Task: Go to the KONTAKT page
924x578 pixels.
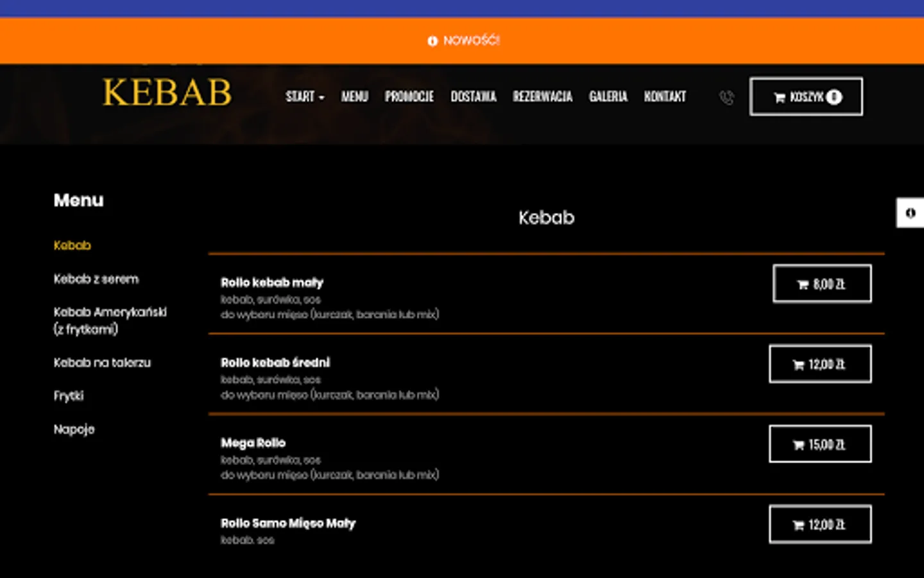Action: (665, 97)
